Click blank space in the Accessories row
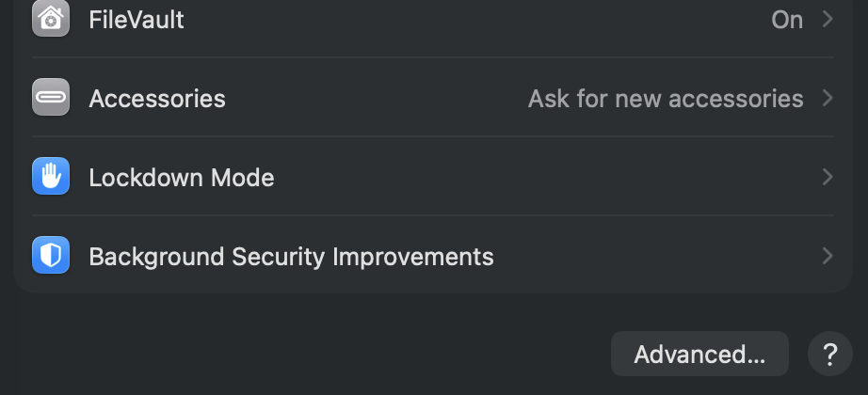The image size is (868, 395). [377, 98]
